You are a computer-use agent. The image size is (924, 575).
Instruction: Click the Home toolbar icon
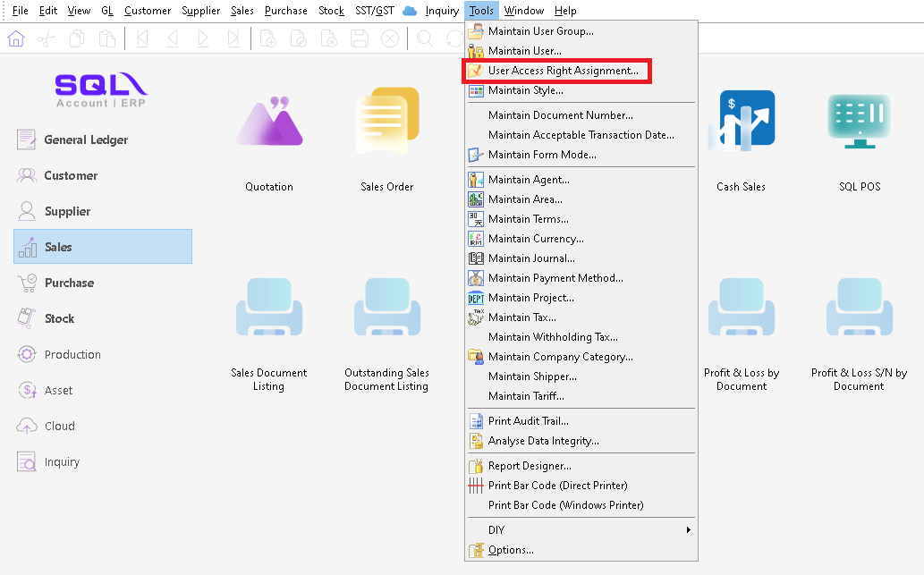click(16, 38)
